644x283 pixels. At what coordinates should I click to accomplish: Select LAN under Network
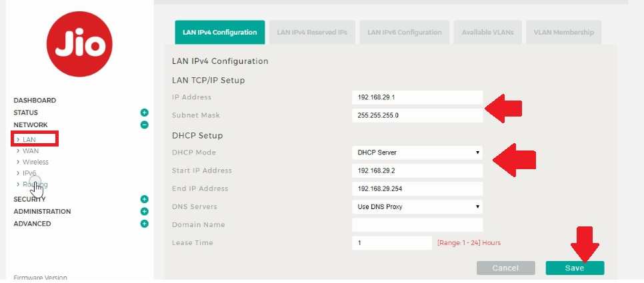click(x=29, y=140)
